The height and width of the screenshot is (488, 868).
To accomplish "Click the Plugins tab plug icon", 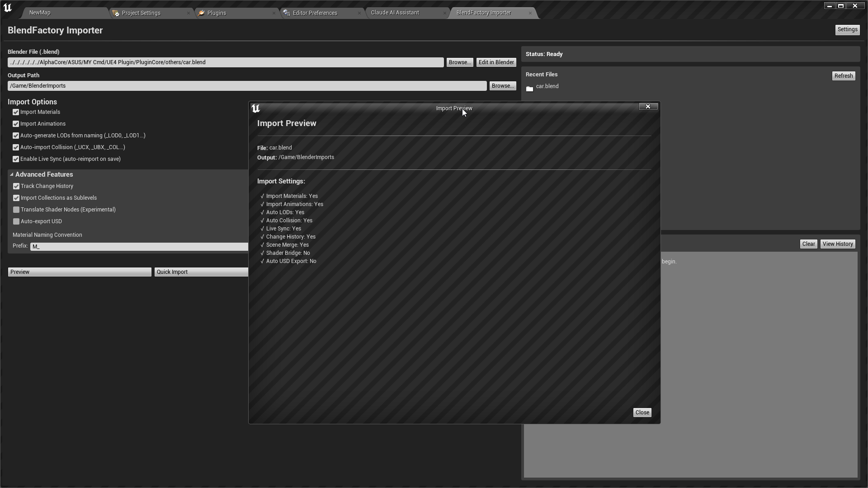I will [x=201, y=13].
